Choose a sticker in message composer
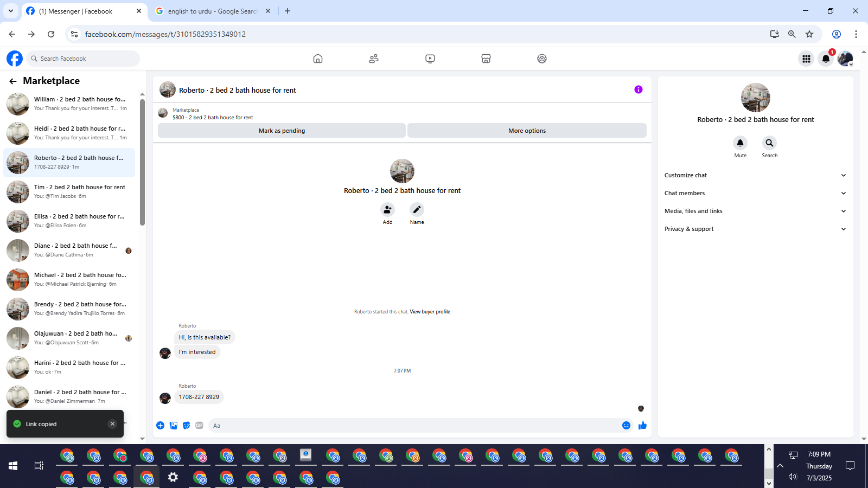This screenshot has height=488, width=868. click(x=187, y=426)
